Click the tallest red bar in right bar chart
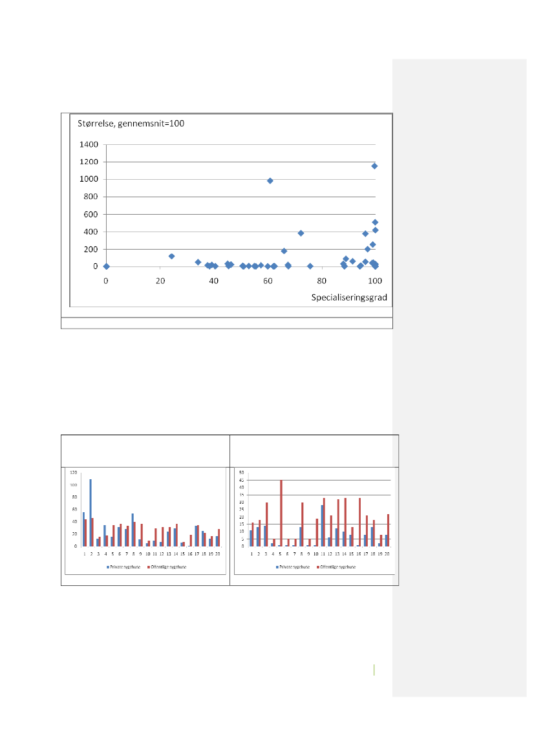The image size is (534, 756). click(x=281, y=513)
